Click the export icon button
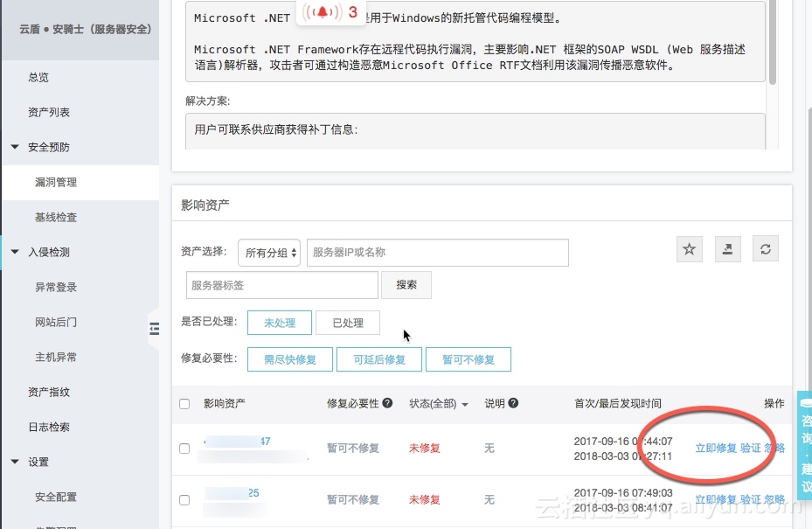Screen dimensions: 812x529 coord(727,249)
